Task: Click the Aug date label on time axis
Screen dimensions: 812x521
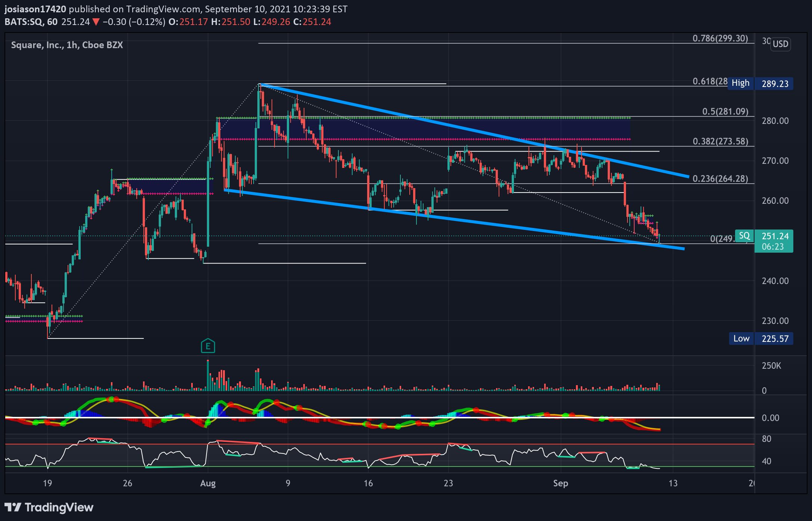Action: coord(208,483)
